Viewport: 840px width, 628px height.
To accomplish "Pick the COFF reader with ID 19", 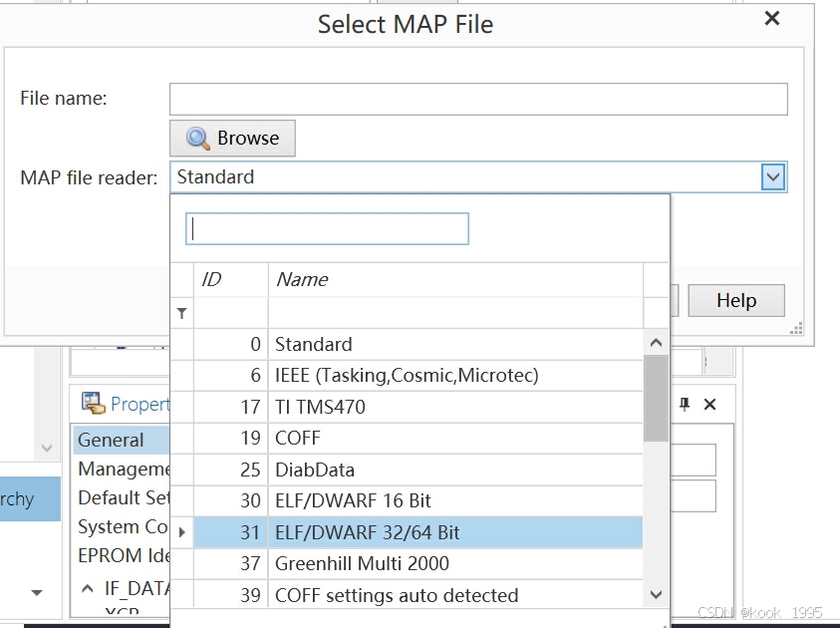I will pyautogui.click(x=418, y=439).
